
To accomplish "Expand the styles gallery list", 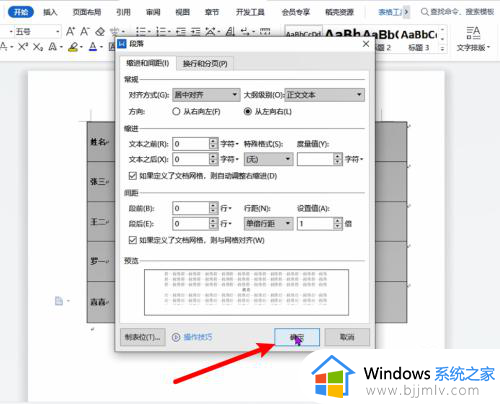I will click(442, 49).
